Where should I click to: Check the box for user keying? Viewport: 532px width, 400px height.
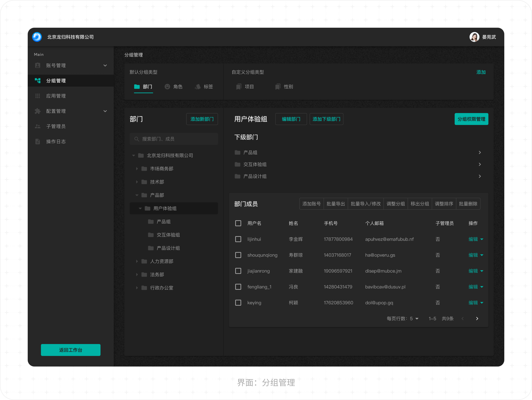(x=238, y=303)
